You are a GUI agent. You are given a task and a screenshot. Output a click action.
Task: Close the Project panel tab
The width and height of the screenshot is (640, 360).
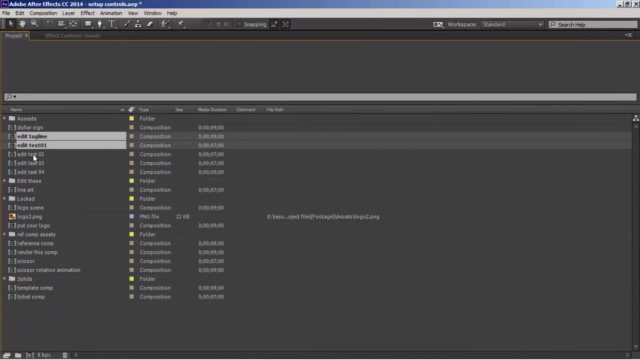pos(27,36)
